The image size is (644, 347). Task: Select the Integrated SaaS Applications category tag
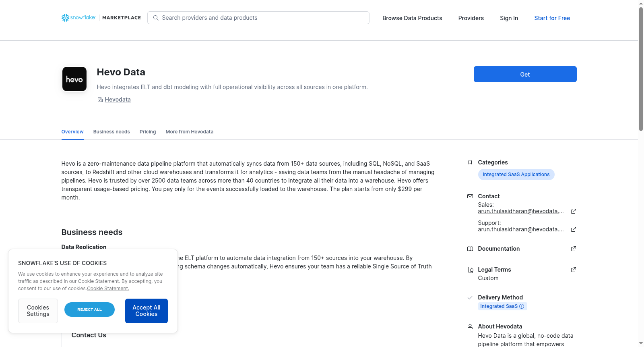pos(516,175)
